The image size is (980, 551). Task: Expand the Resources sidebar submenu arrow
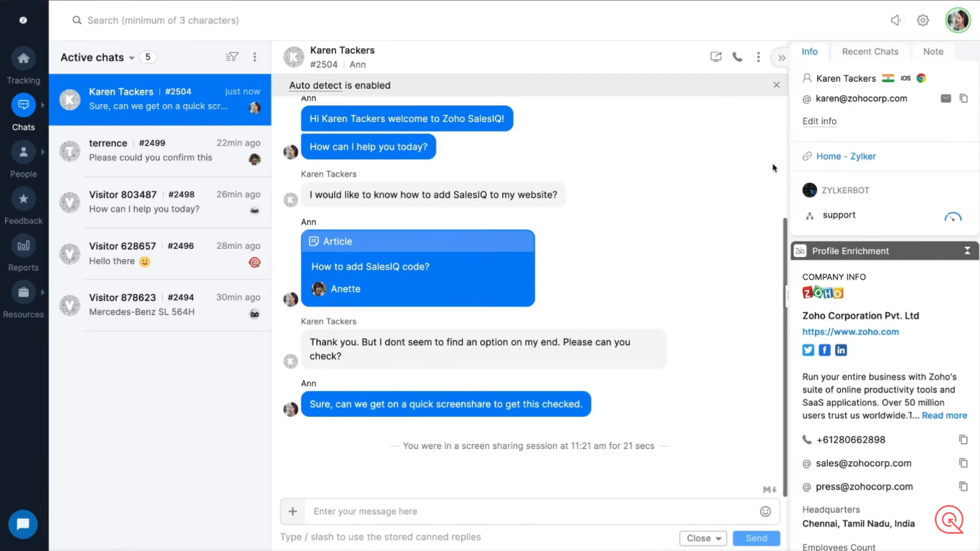coord(43,292)
